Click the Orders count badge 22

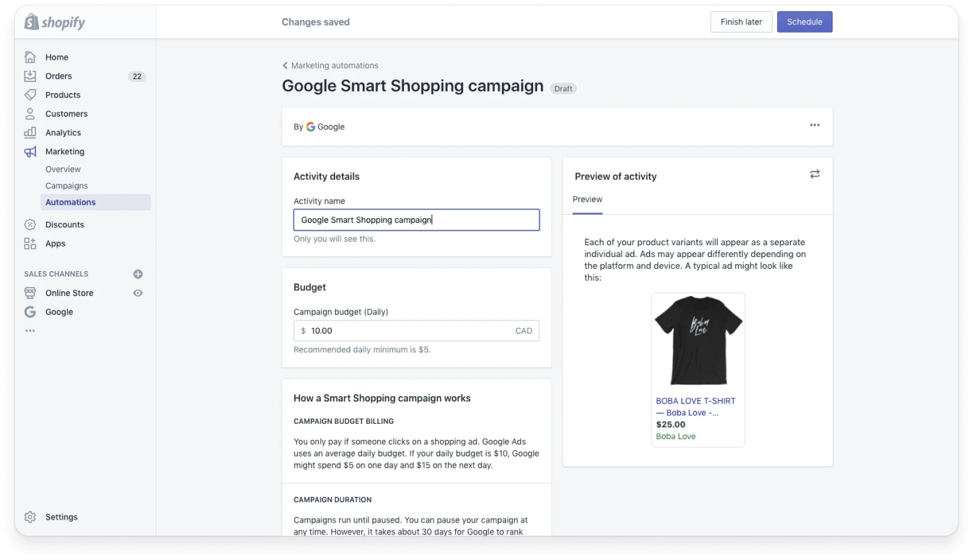137,76
